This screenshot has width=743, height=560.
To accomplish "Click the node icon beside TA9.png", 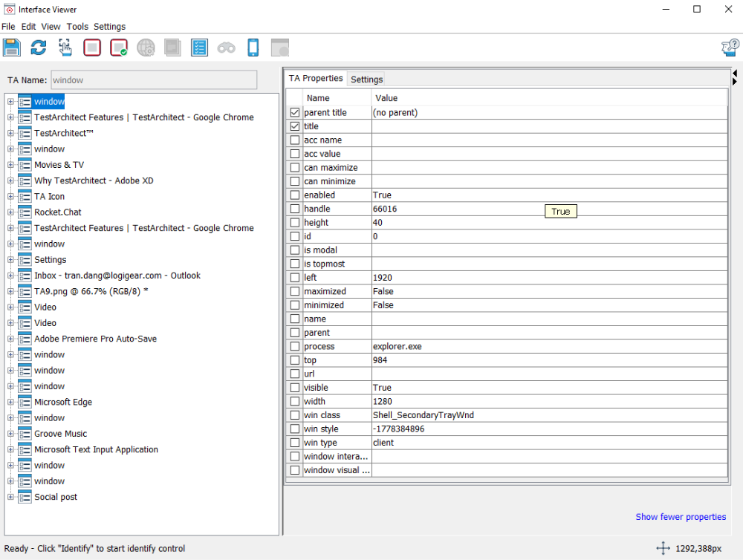I will point(25,291).
